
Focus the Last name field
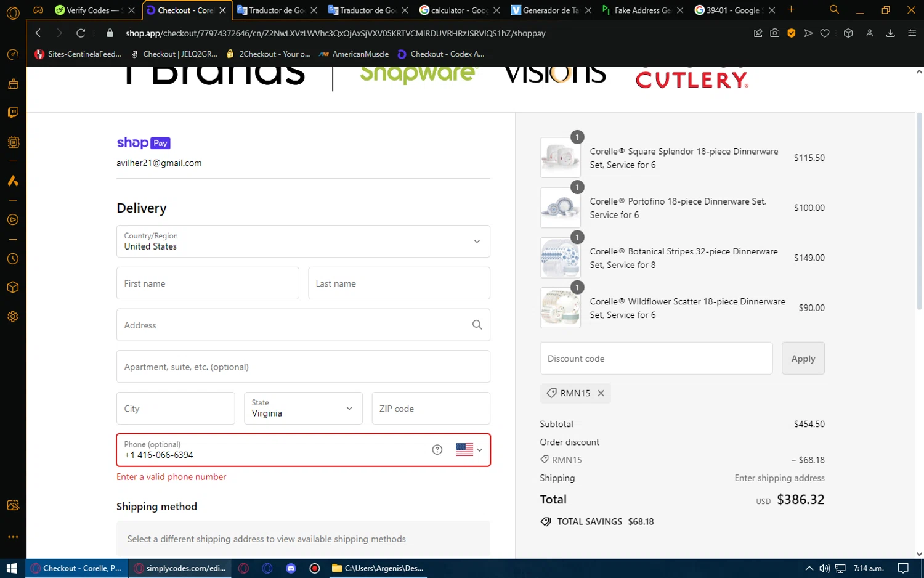point(399,283)
